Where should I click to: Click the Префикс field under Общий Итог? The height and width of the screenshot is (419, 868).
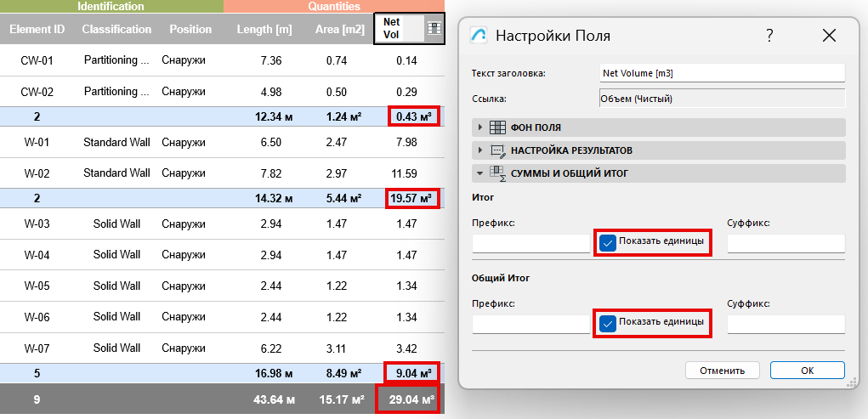pos(530,324)
